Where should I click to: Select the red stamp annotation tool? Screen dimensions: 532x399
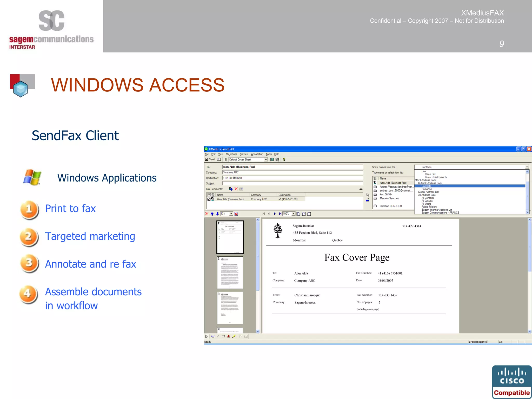point(229,336)
